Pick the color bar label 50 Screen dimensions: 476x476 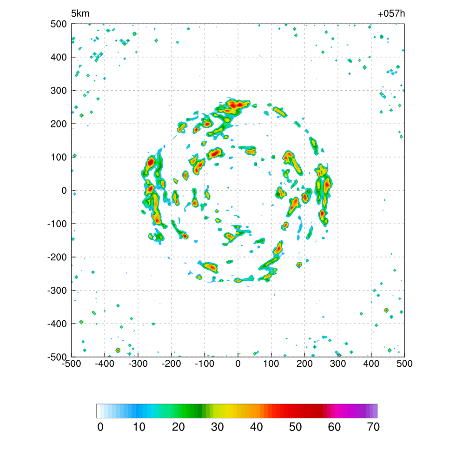click(295, 427)
